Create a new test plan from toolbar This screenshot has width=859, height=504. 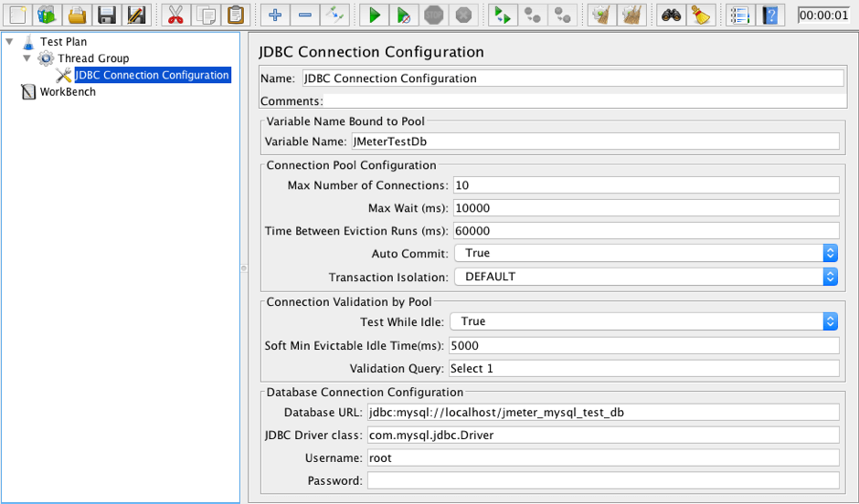(17, 15)
